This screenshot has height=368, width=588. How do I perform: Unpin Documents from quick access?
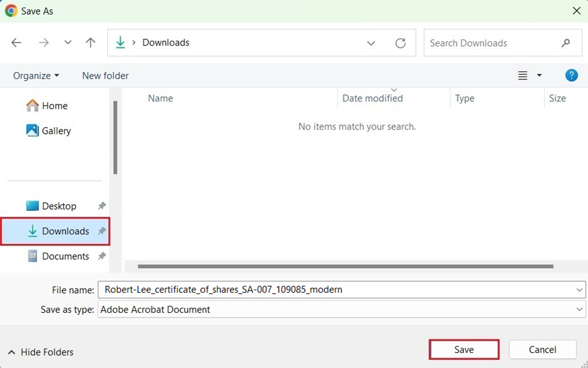(101, 256)
